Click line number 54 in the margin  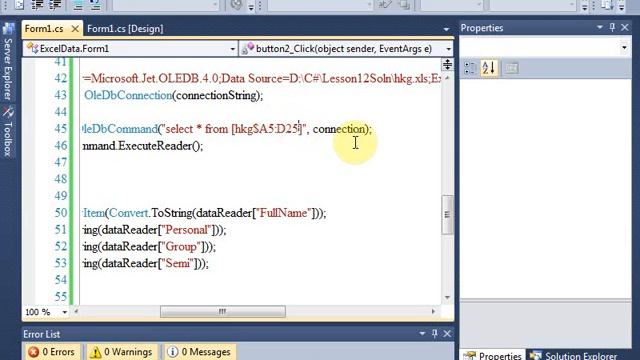(60, 280)
